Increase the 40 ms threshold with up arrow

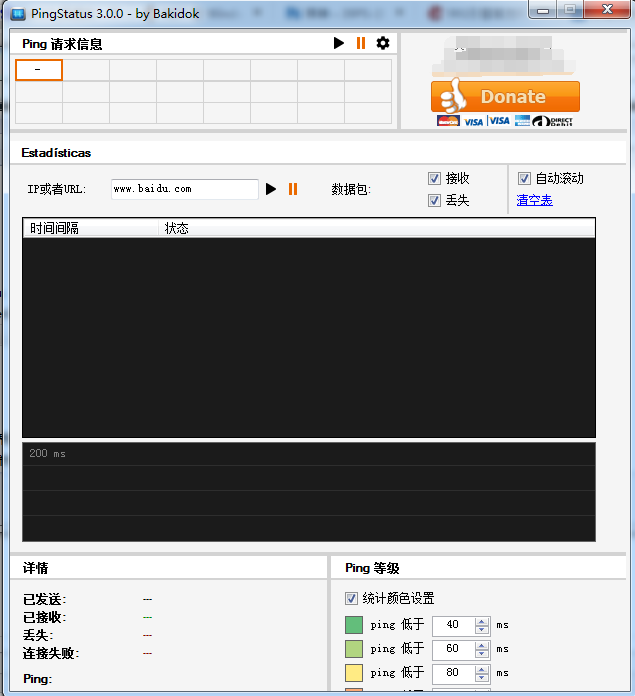[481, 621]
